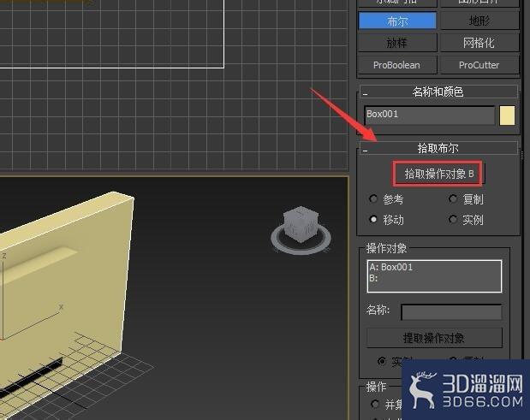
Task: Open the ProBoolean compound object
Action: click(x=397, y=65)
